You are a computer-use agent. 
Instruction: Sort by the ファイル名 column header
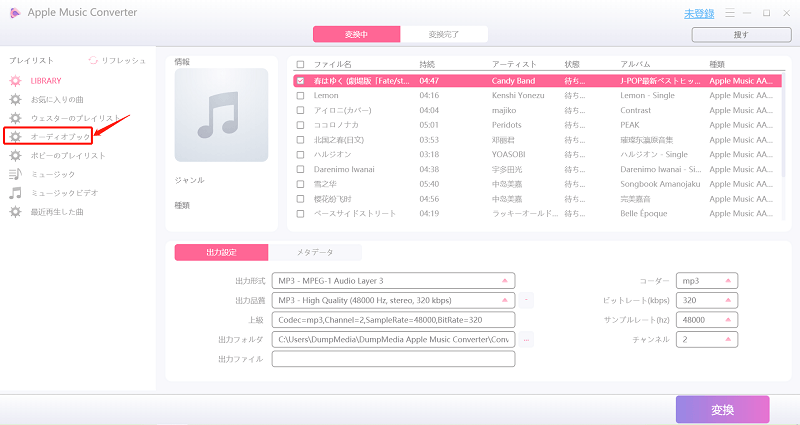pyautogui.click(x=333, y=64)
